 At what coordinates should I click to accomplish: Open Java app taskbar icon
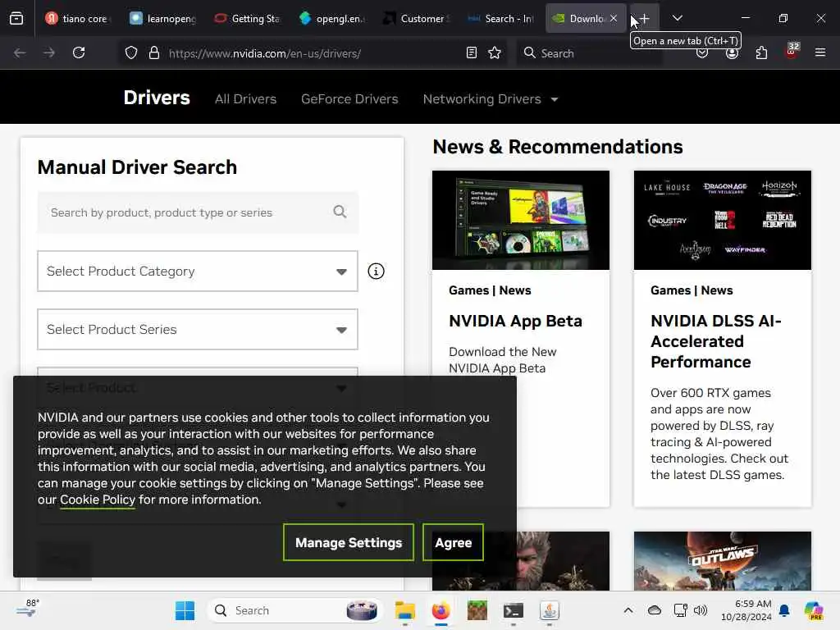549,610
